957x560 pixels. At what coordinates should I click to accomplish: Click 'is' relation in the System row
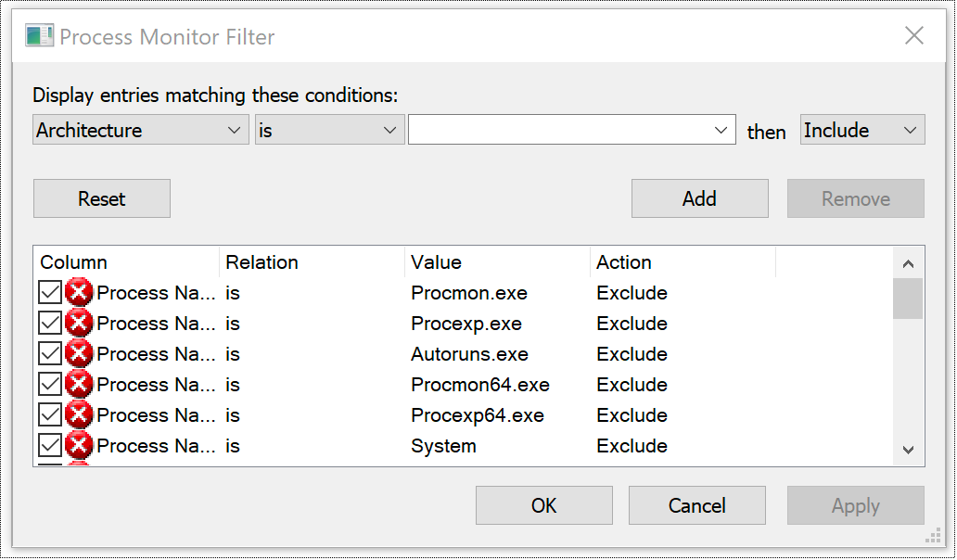point(233,445)
